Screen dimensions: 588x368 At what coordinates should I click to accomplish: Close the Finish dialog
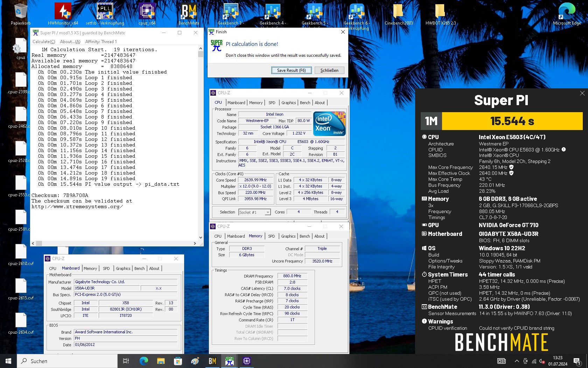[x=343, y=32]
